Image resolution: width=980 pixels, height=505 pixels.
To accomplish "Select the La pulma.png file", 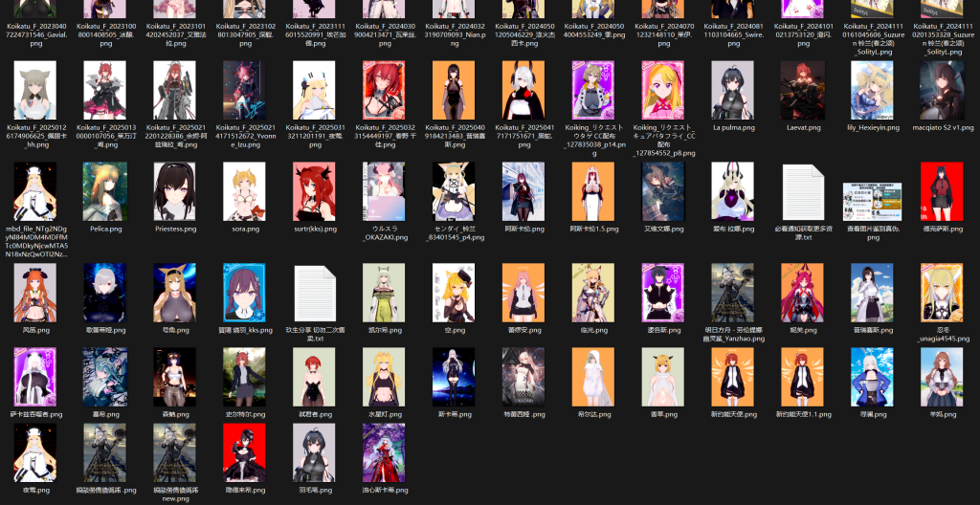I will click(733, 90).
